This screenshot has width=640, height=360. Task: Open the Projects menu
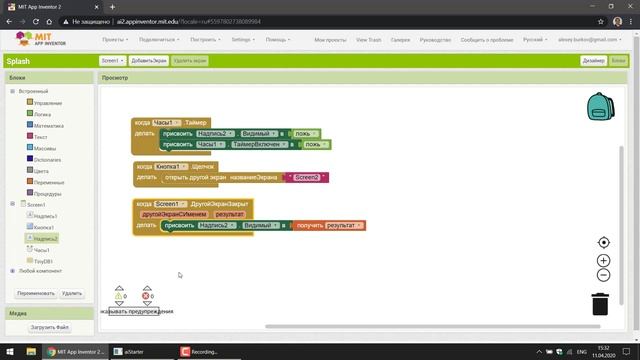(x=115, y=40)
